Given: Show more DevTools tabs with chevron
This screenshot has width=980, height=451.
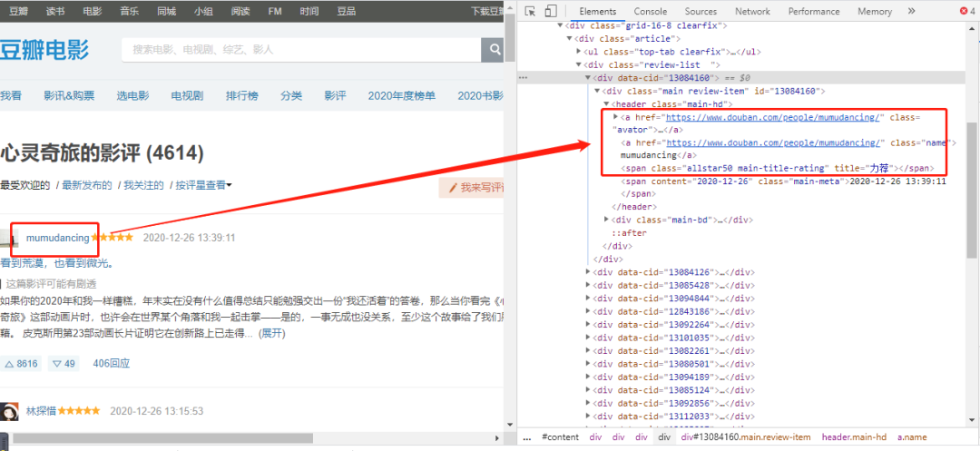Looking at the screenshot, I should (910, 12).
